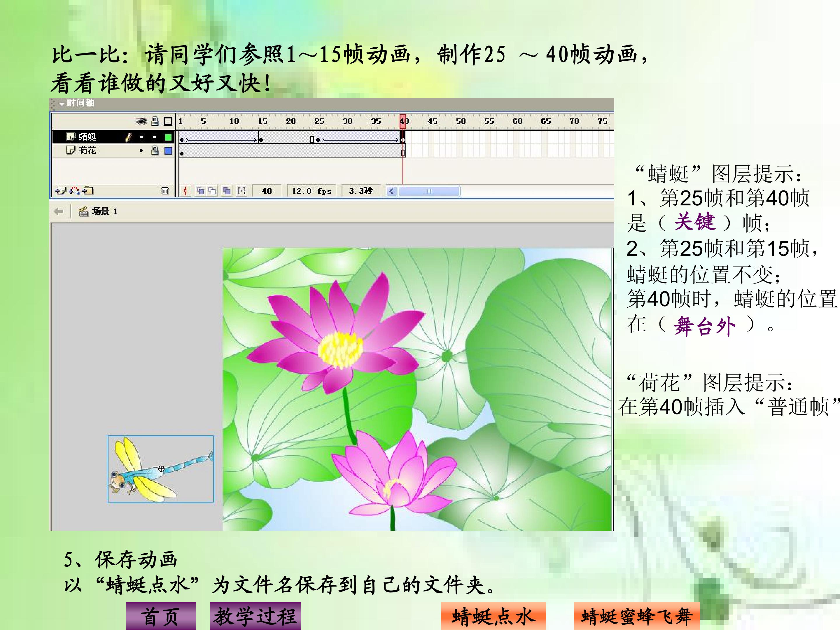Open Modify Onion Markers menu
Screen dimensions: 840x630
point(242,191)
